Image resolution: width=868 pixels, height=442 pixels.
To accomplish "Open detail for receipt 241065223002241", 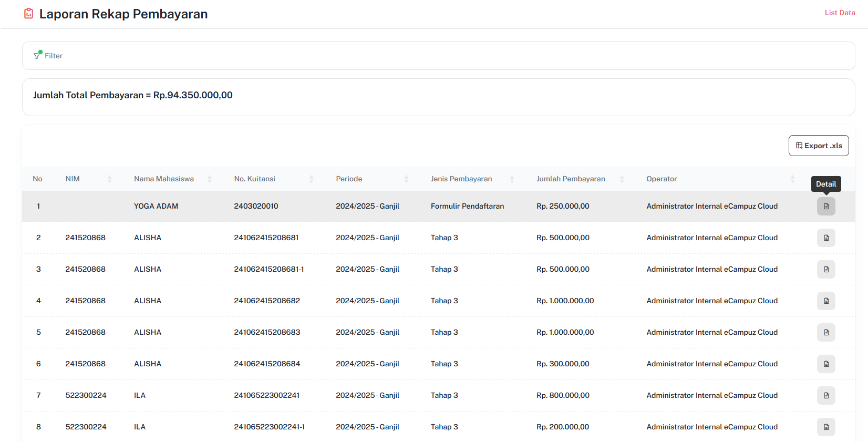I will [826, 395].
